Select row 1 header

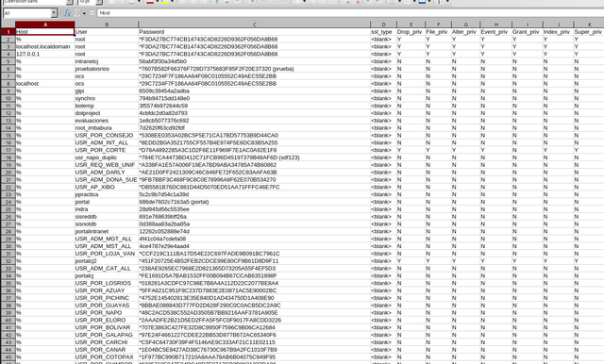coord(8,32)
